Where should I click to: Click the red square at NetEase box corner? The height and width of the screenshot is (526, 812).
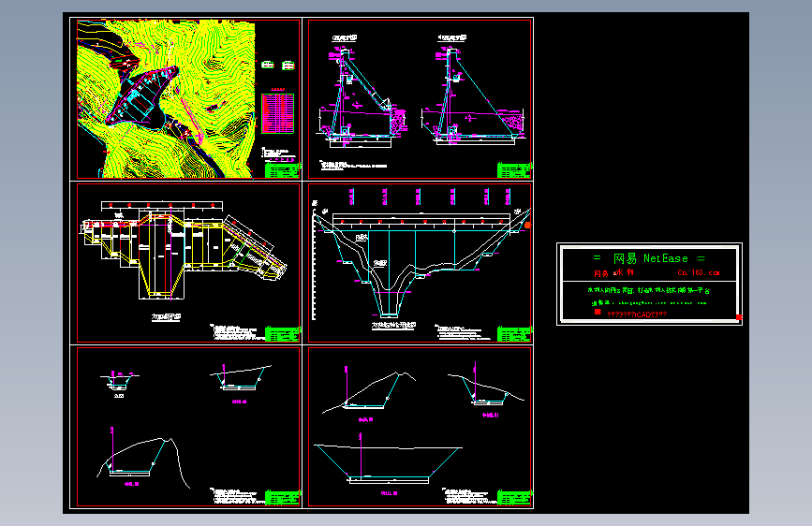[x=739, y=317]
